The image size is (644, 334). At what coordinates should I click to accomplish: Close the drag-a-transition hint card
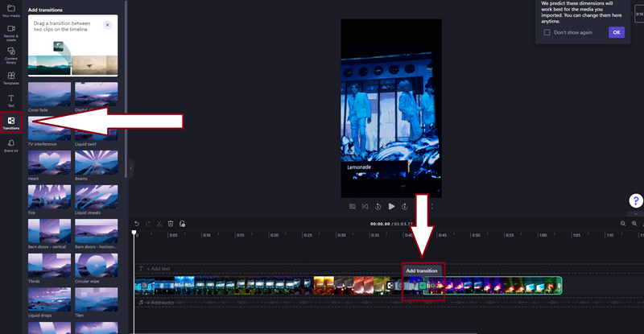107,25
